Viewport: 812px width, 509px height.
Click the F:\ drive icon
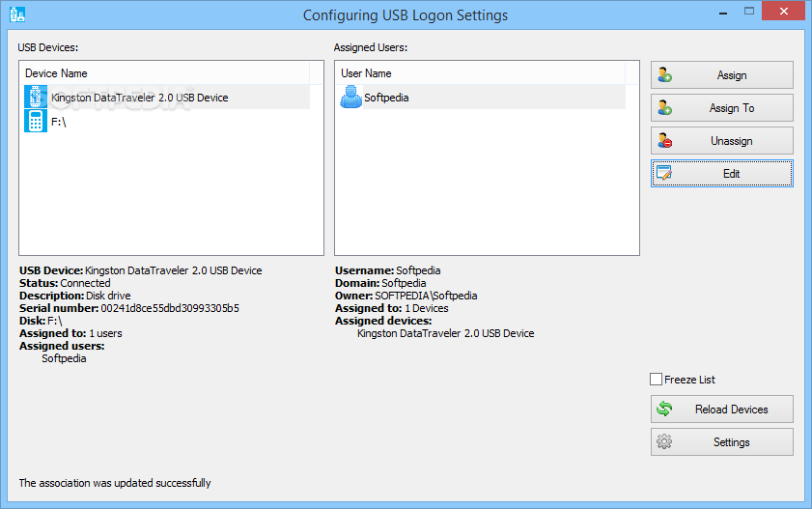[36, 121]
